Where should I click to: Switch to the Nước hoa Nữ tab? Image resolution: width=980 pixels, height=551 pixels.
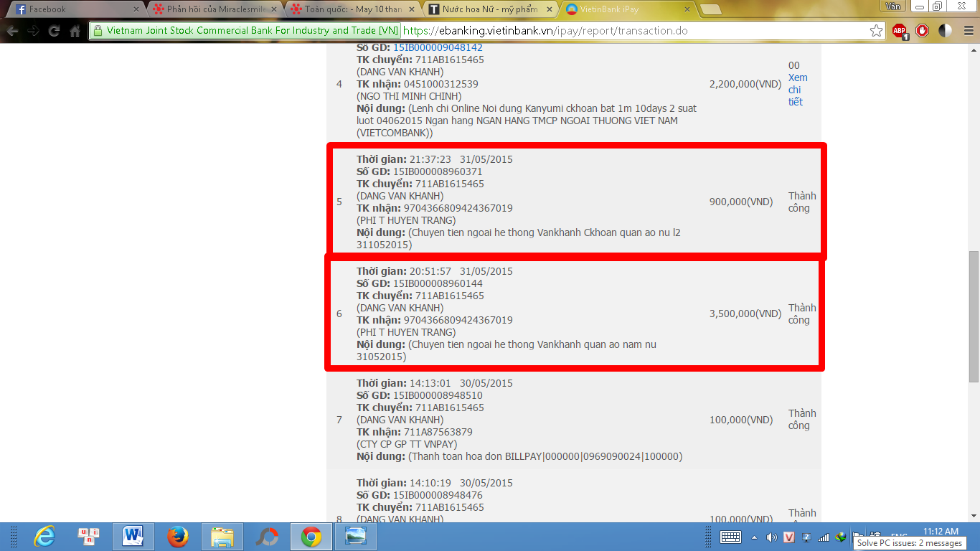(x=489, y=9)
